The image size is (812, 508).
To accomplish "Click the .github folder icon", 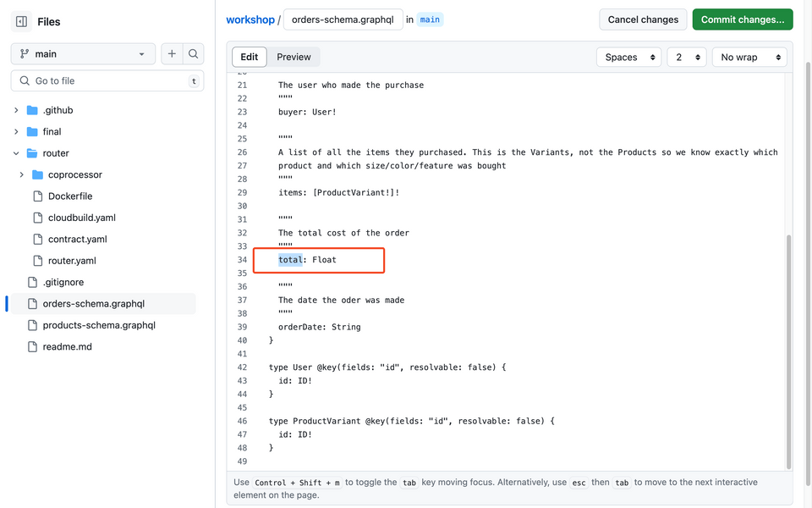I will (32, 110).
